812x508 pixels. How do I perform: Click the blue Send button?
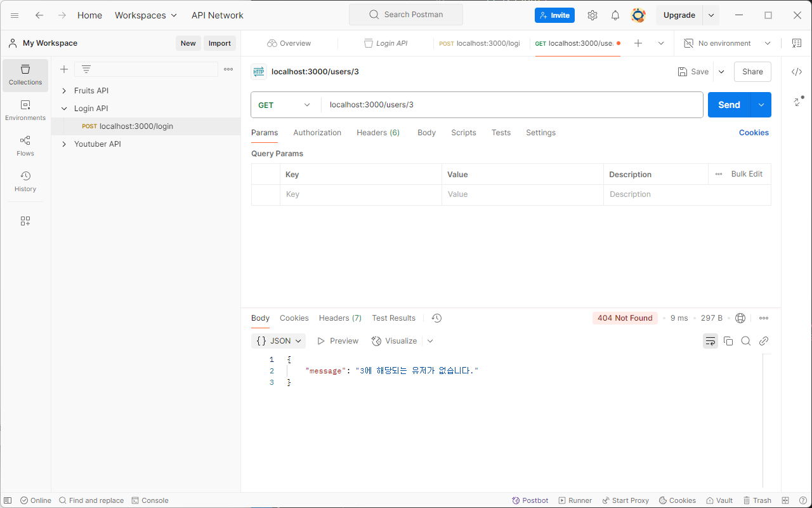(x=730, y=105)
